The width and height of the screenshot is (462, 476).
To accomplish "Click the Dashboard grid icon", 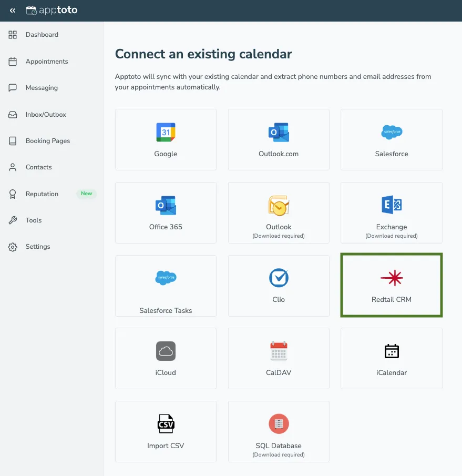I will click(13, 35).
